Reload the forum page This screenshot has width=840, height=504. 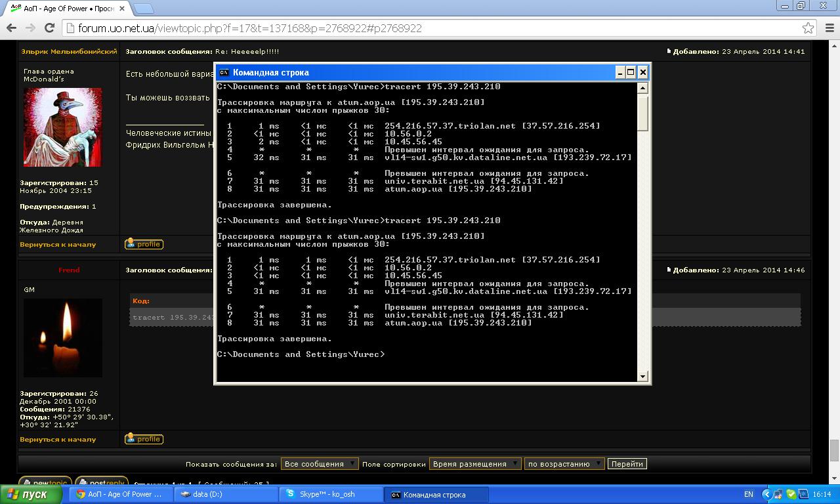[x=49, y=28]
